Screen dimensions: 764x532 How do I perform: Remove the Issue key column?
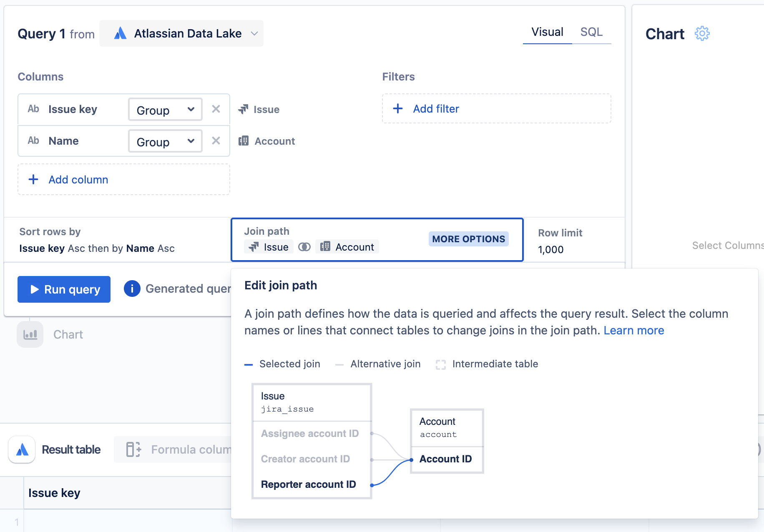[x=216, y=109]
